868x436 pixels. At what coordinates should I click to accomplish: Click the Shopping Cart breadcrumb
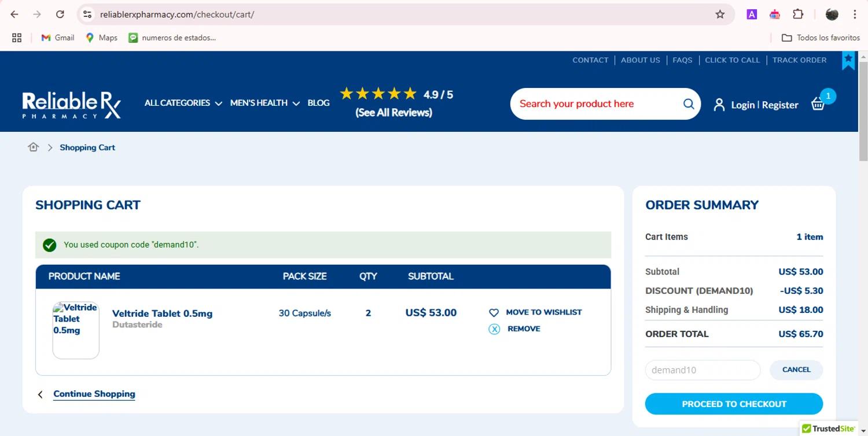tap(87, 147)
